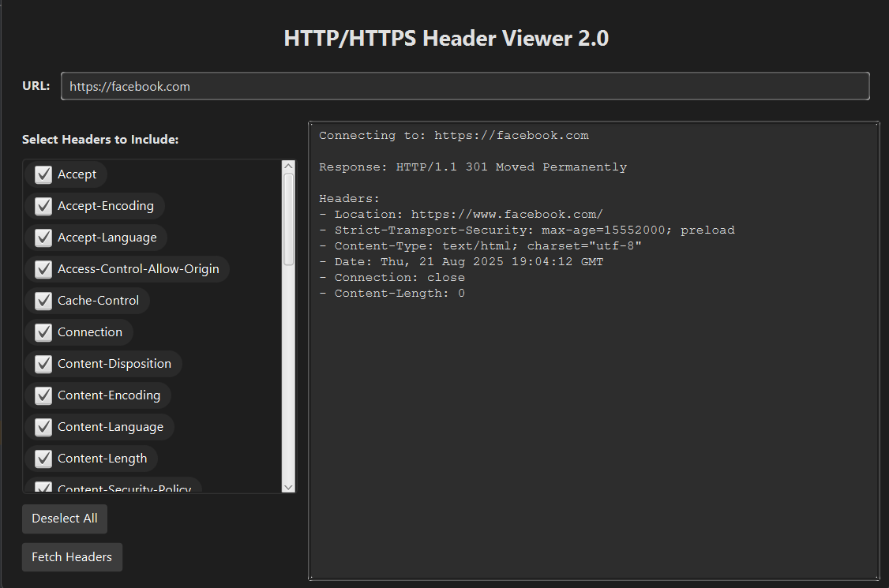Viewport: 889px width, 588px height.
Task: Click the 'Select Headers to Include:' label
Action: pyautogui.click(x=100, y=140)
